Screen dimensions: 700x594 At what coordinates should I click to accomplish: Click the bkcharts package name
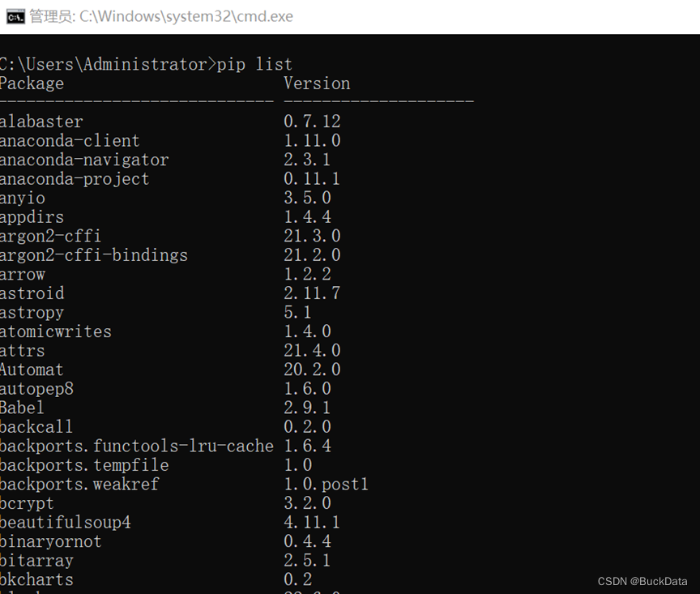click(36, 579)
